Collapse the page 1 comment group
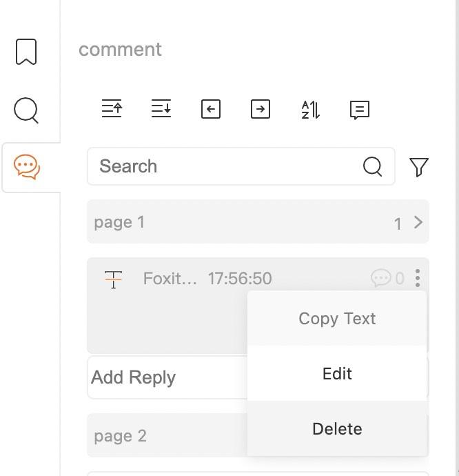This screenshot has width=459, height=476. [418, 223]
